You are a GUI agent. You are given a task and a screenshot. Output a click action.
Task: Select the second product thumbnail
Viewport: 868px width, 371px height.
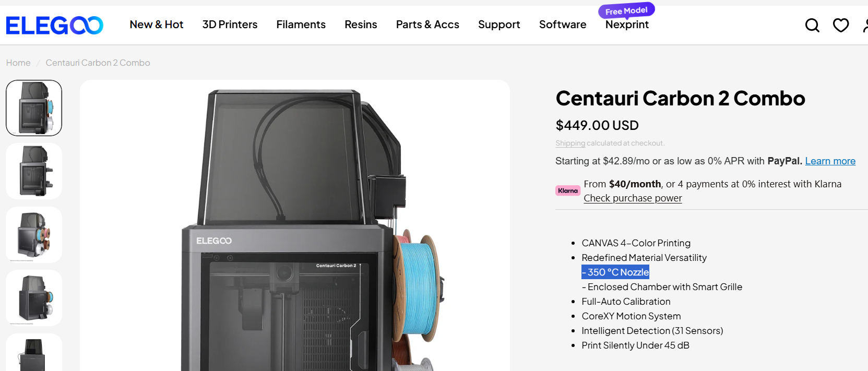tap(34, 171)
